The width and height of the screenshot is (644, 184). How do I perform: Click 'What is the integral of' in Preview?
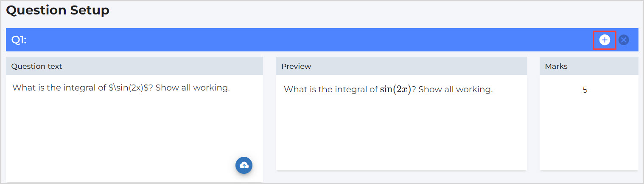[x=330, y=90]
